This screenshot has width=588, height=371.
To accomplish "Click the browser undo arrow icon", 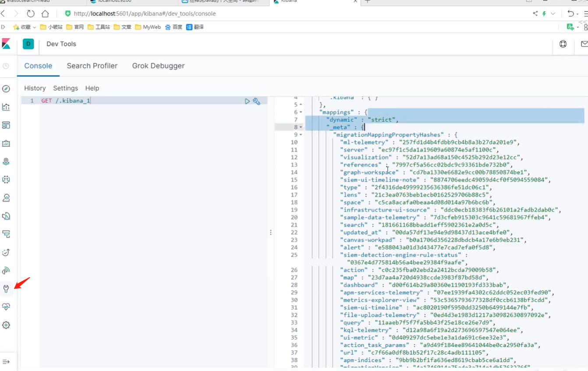I will click(570, 14).
